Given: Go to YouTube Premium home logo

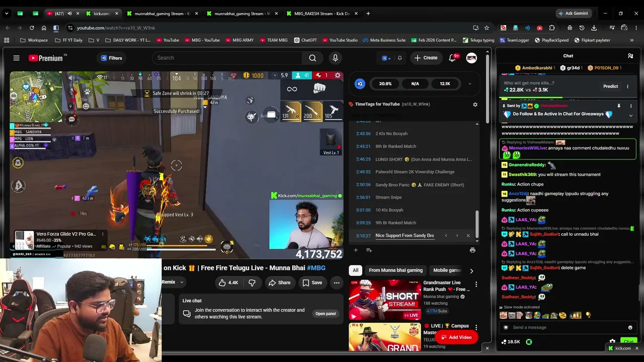Looking at the screenshot, I should click(46, 58).
